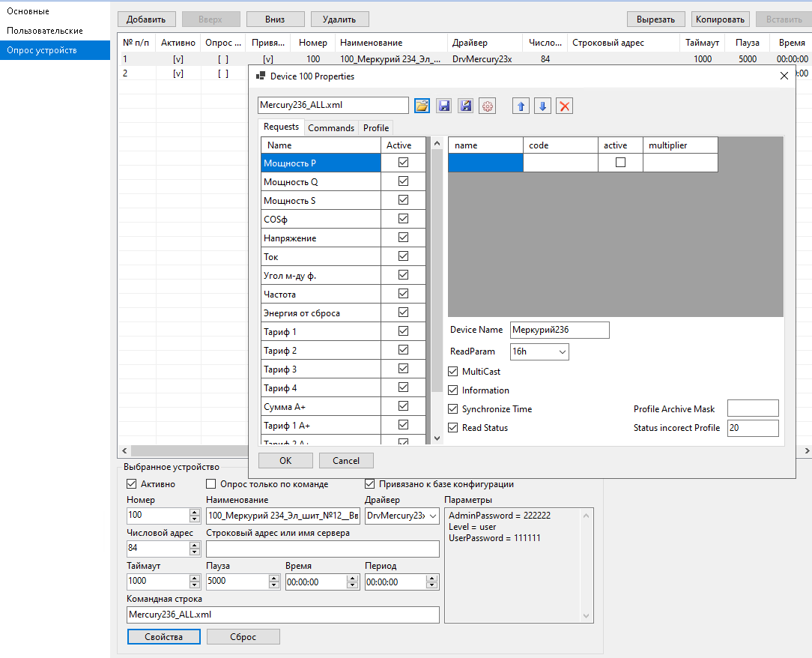
Task: Decrease Числовой адрес with spinner down arrow
Action: point(195,552)
